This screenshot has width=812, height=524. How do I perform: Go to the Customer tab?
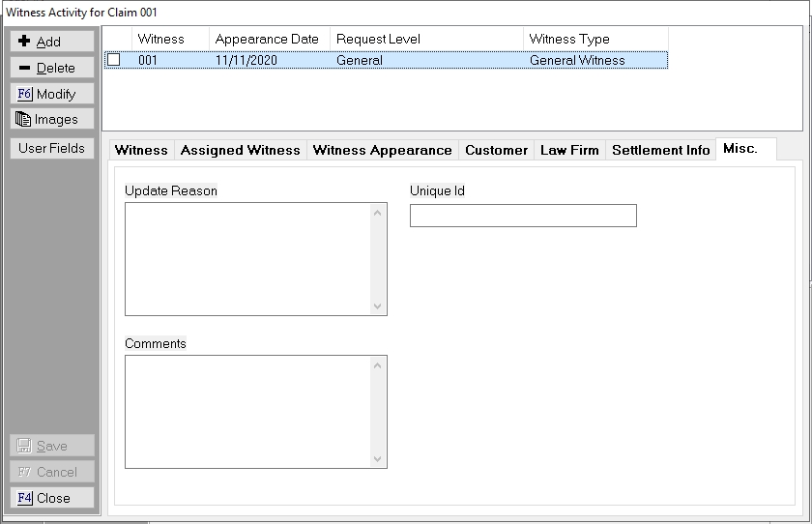pyautogui.click(x=496, y=150)
